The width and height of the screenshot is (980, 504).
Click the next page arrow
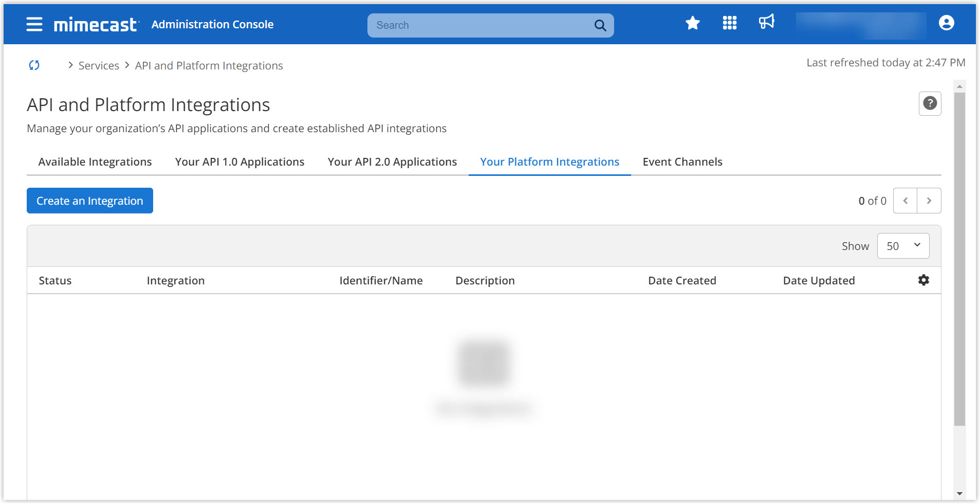[x=929, y=201]
